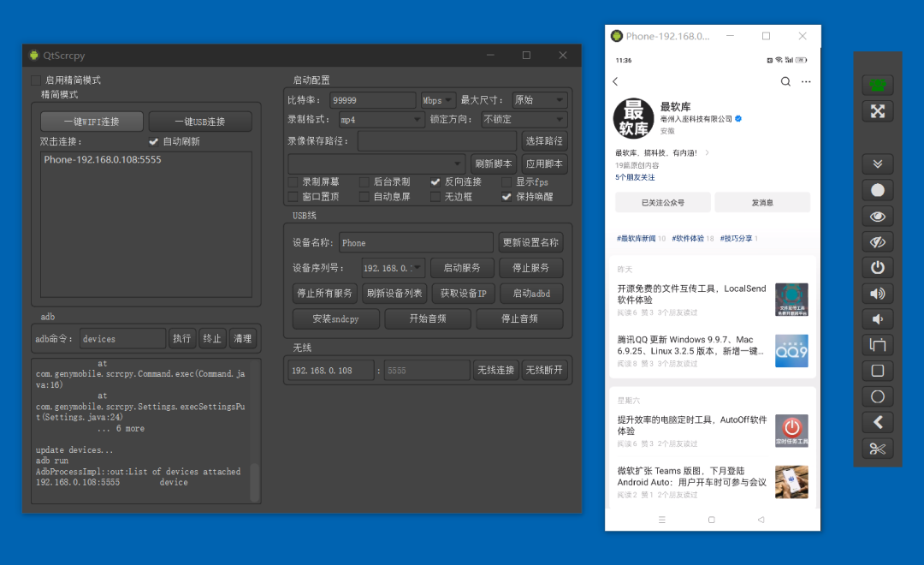Uncheck the 保持唤醒 checkbox

pyautogui.click(x=506, y=197)
